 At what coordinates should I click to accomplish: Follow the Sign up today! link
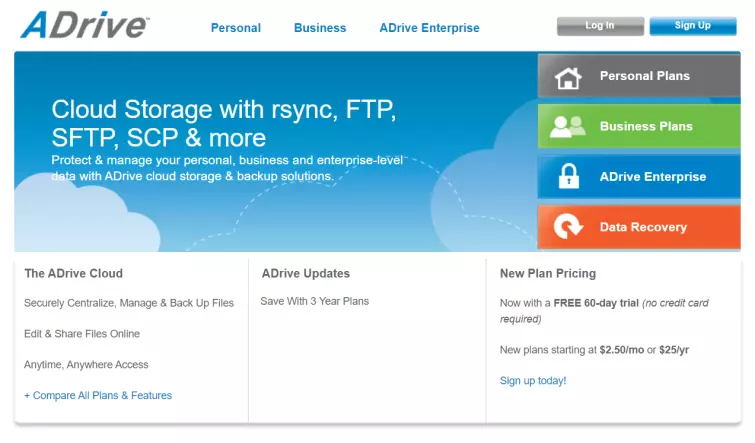pos(533,381)
